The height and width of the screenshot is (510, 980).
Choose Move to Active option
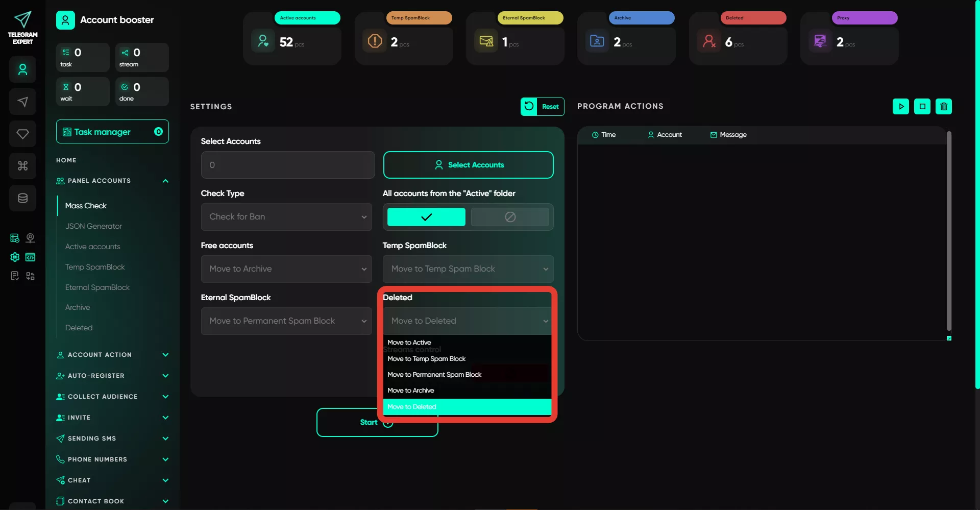tap(467, 343)
